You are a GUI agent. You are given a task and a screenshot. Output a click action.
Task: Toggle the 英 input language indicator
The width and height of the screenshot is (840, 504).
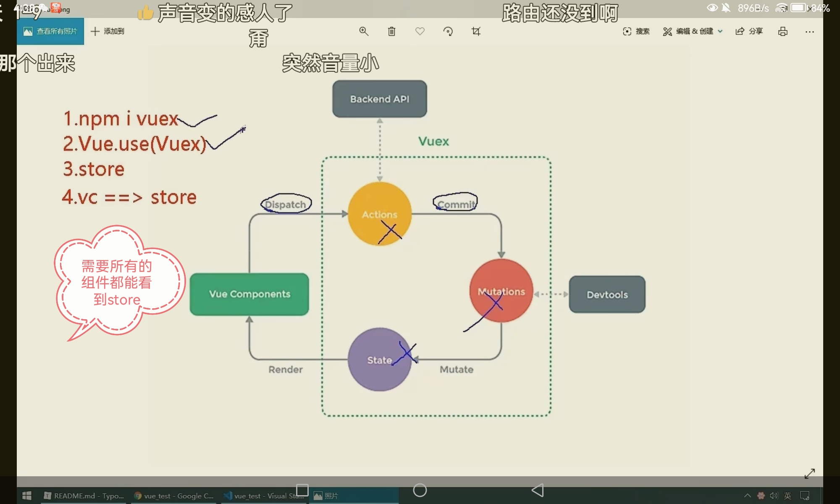[787, 496]
